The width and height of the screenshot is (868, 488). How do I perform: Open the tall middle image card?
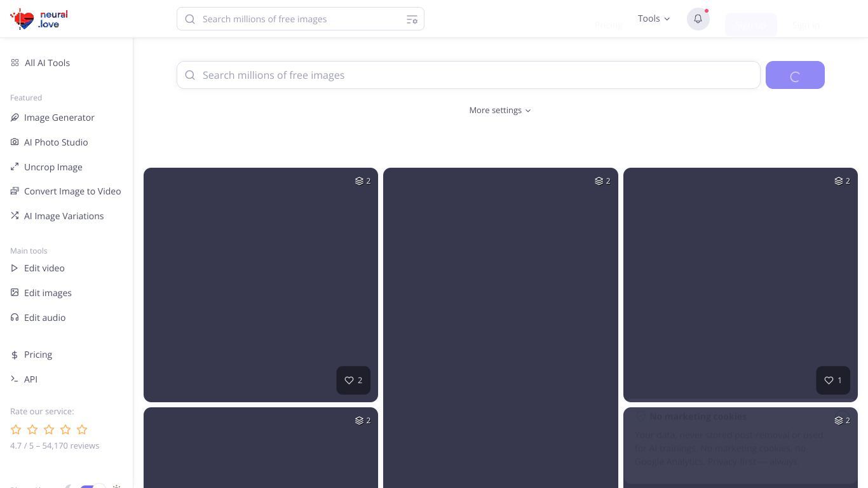501,328
